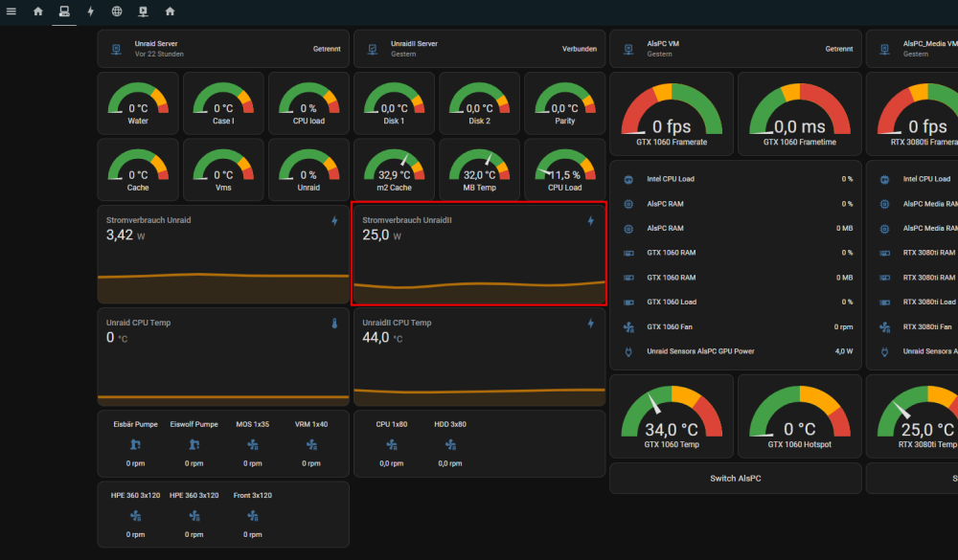Screen dimensions: 958x560
Task: Open the Cache temperature gauge showing 0 °C
Action: pos(138,169)
